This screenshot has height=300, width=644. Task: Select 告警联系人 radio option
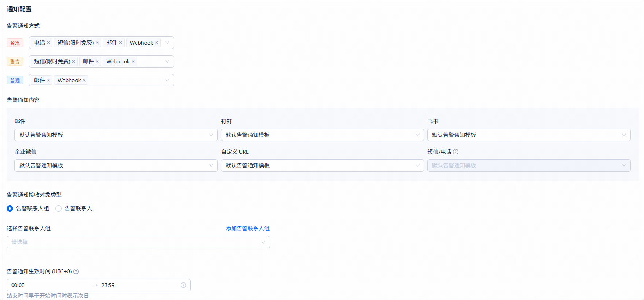pyautogui.click(x=58, y=208)
